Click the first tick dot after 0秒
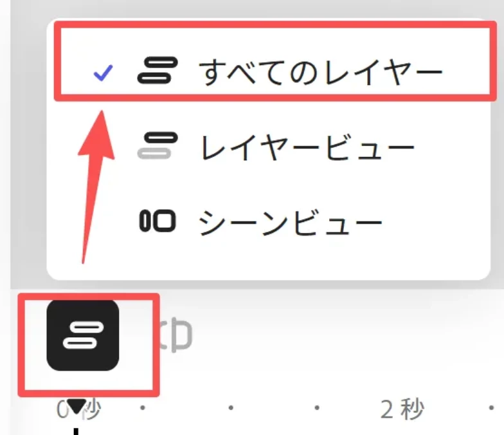 (143, 408)
